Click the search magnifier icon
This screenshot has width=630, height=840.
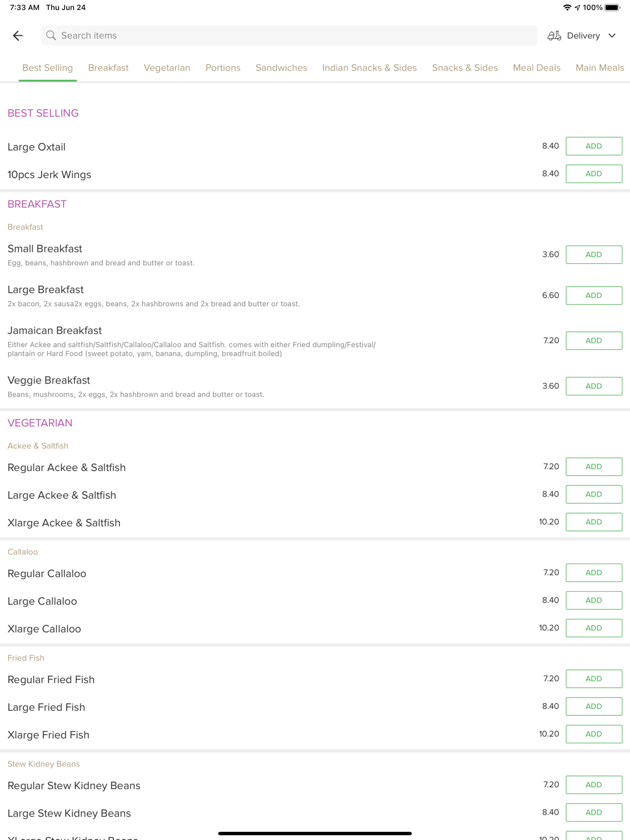click(51, 36)
